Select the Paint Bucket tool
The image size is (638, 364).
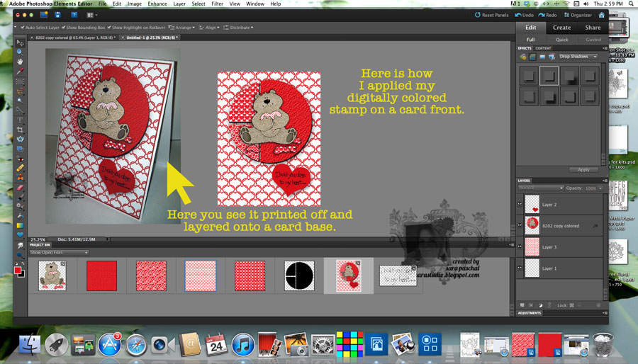click(20, 216)
